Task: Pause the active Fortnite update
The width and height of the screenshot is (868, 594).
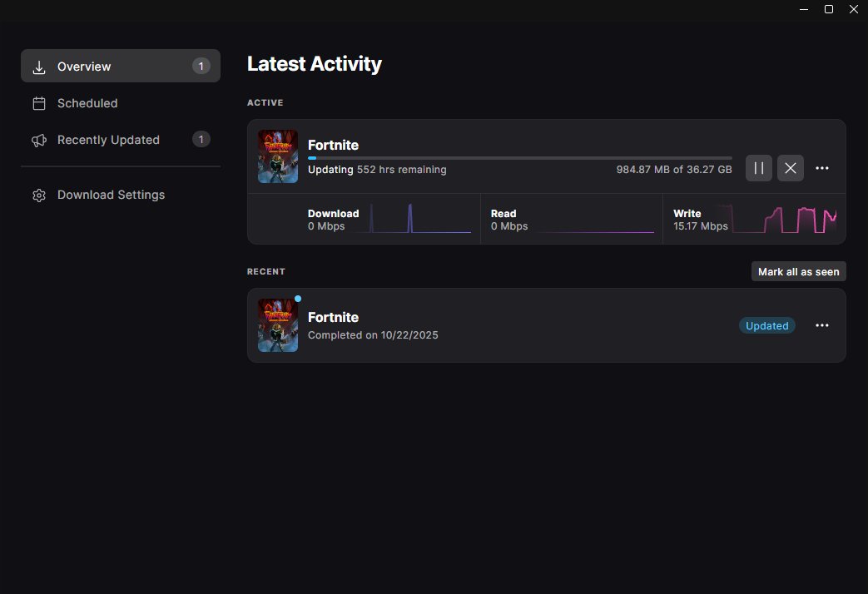Action: tap(758, 168)
